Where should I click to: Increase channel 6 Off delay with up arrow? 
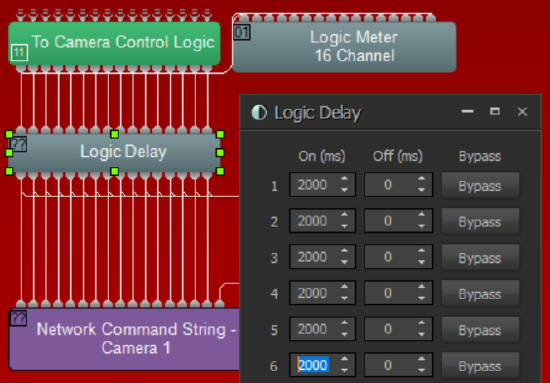point(421,359)
